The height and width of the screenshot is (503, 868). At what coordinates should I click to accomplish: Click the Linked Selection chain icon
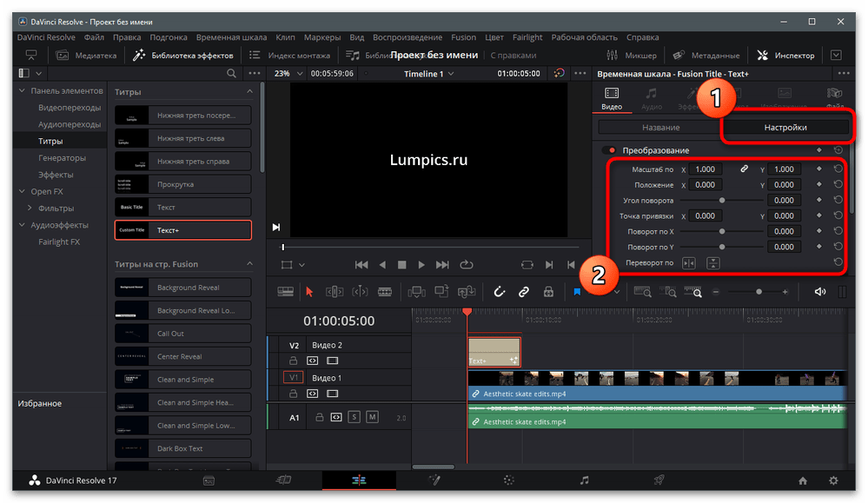(524, 293)
